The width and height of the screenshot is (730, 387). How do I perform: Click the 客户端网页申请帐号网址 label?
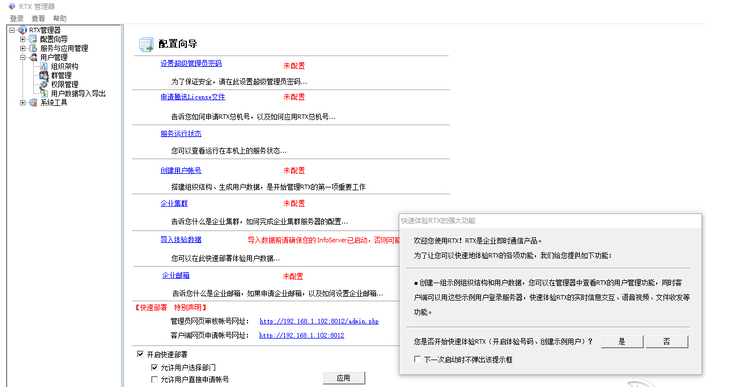(x=210, y=335)
